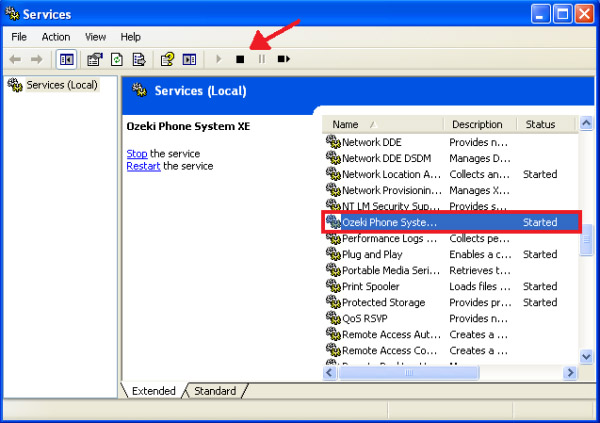
Task: Click Started status of Print Spooler
Action: tap(540, 287)
